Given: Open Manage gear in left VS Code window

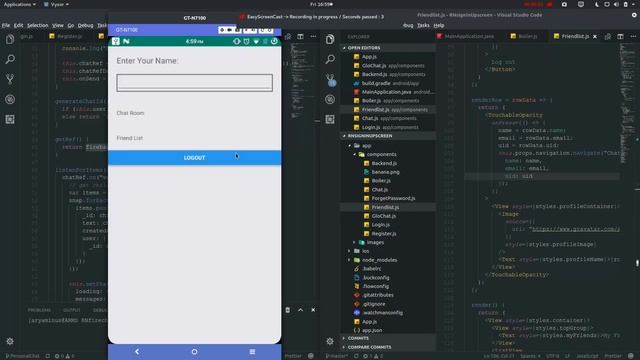Looking at the screenshot, I should (x=10, y=341).
